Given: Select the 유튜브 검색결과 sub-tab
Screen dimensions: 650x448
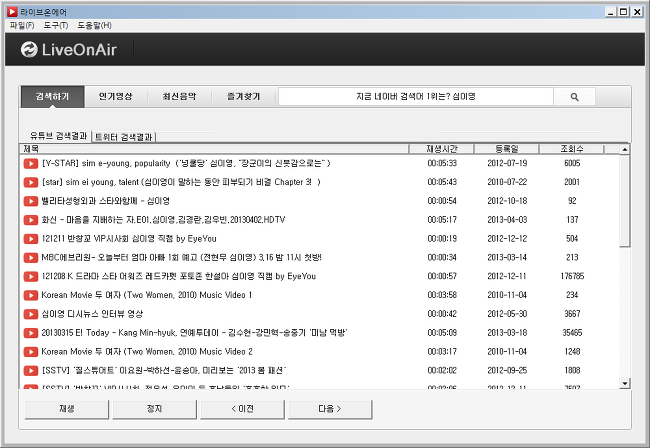Looking at the screenshot, I should [x=58, y=136].
